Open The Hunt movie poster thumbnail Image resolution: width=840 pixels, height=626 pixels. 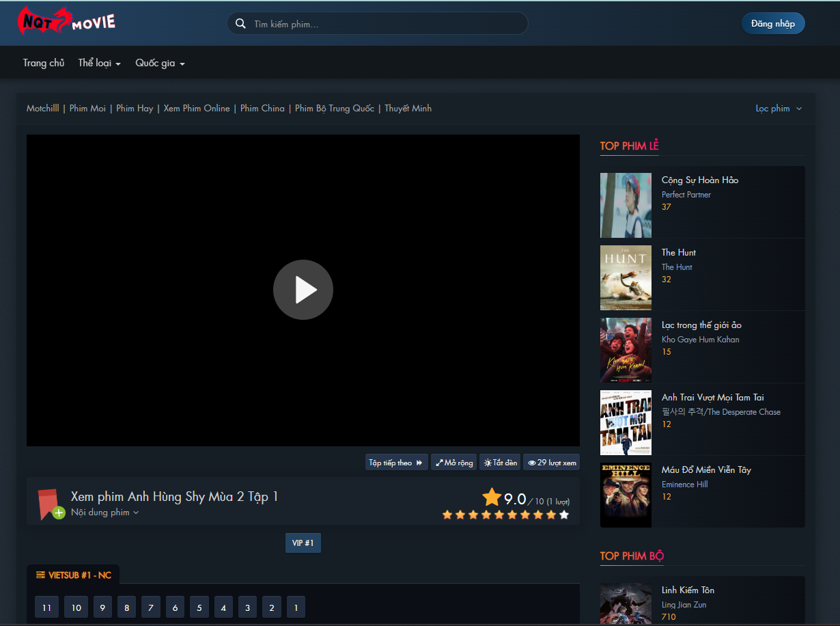pos(626,278)
